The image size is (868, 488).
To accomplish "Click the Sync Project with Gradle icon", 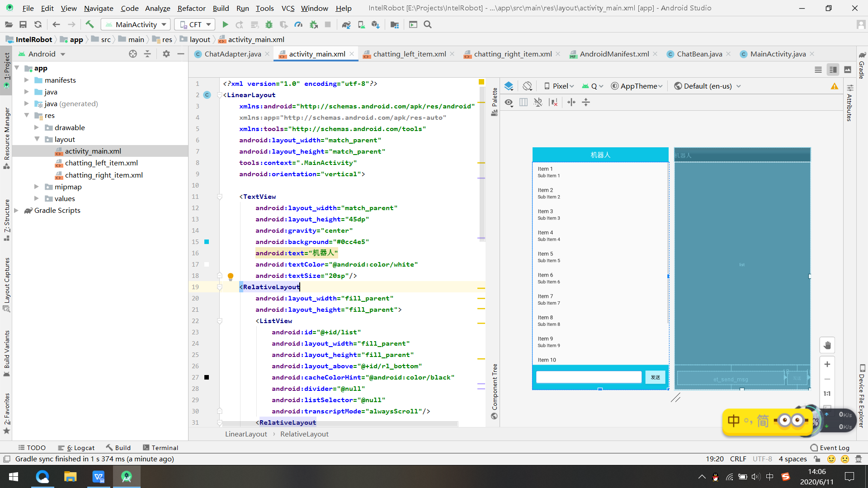I will click(x=346, y=24).
